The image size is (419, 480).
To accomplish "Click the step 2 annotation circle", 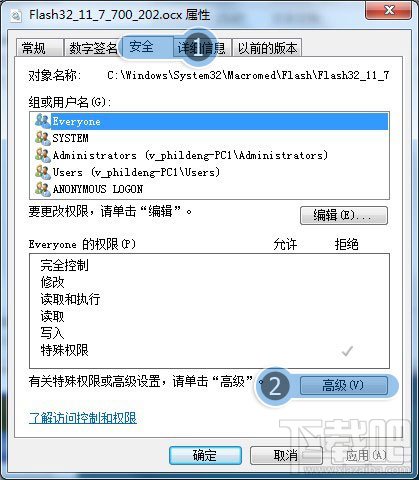I will (274, 387).
